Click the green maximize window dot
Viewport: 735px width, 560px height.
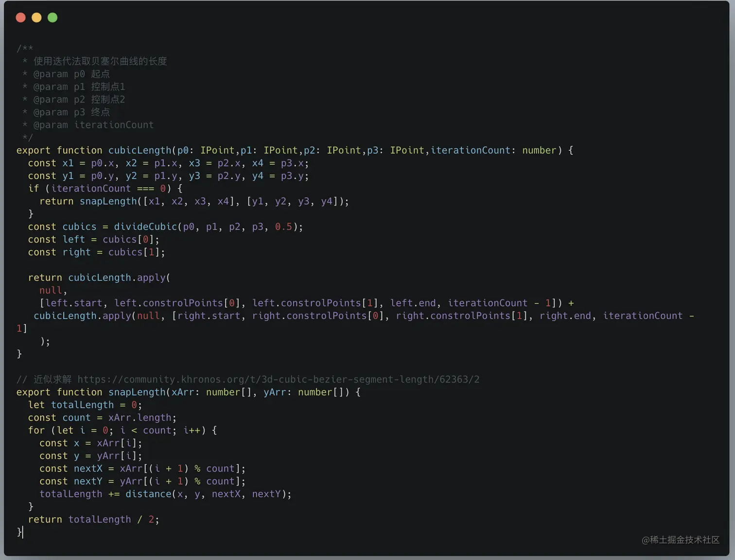(x=52, y=17)
